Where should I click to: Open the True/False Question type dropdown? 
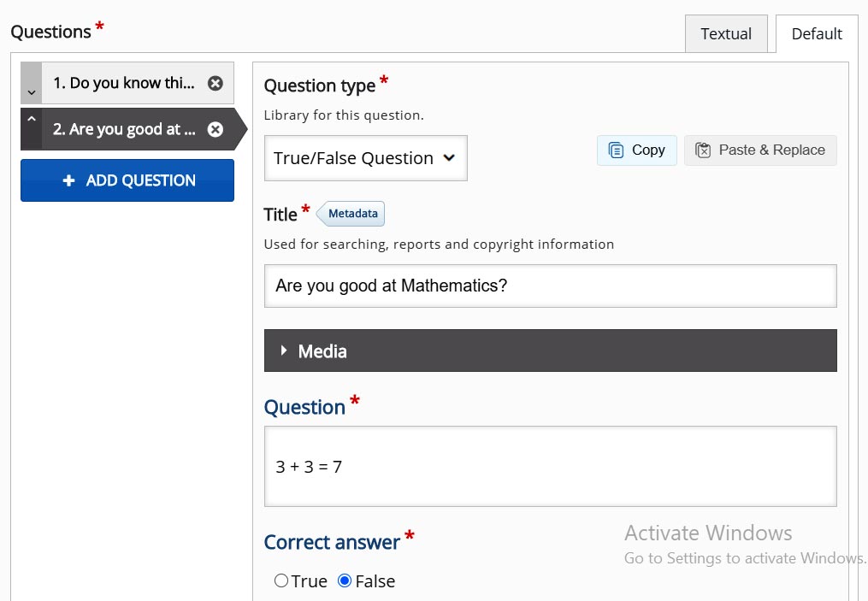pos(365,158)
